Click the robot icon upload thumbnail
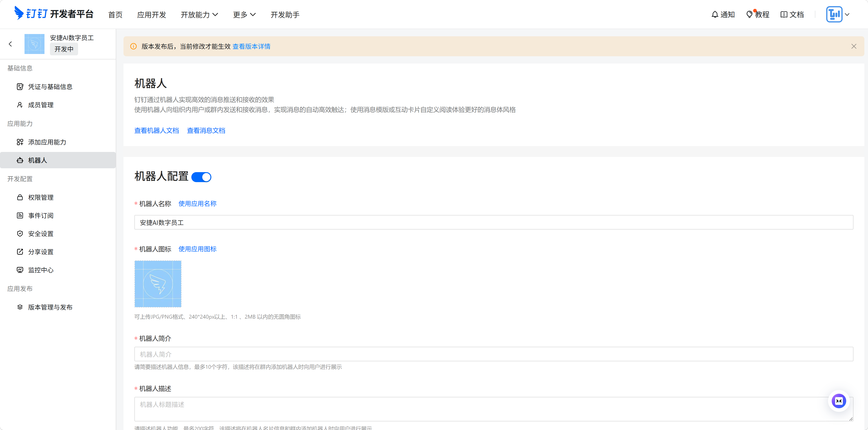868x430 pixels. point(158,284)
